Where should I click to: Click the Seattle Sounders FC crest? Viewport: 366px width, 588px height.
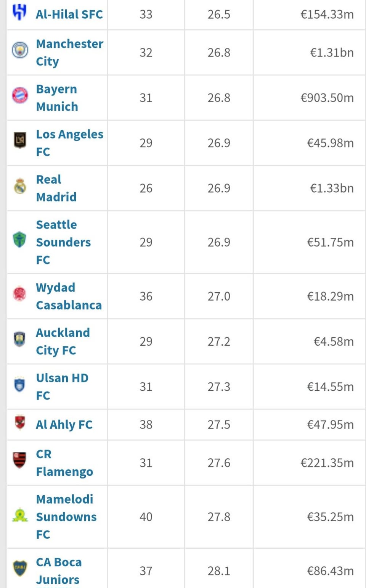[20, 240]
